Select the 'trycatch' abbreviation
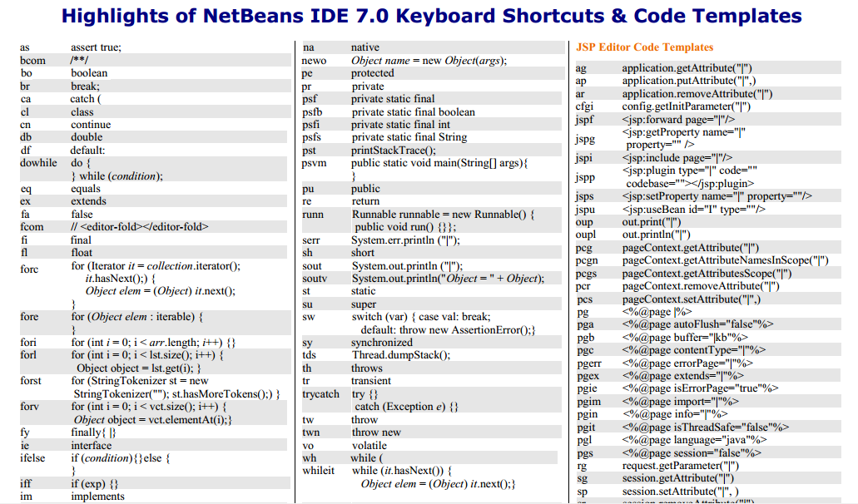The height and width of the screenshot is (504, 858). [x=320, y=394]
